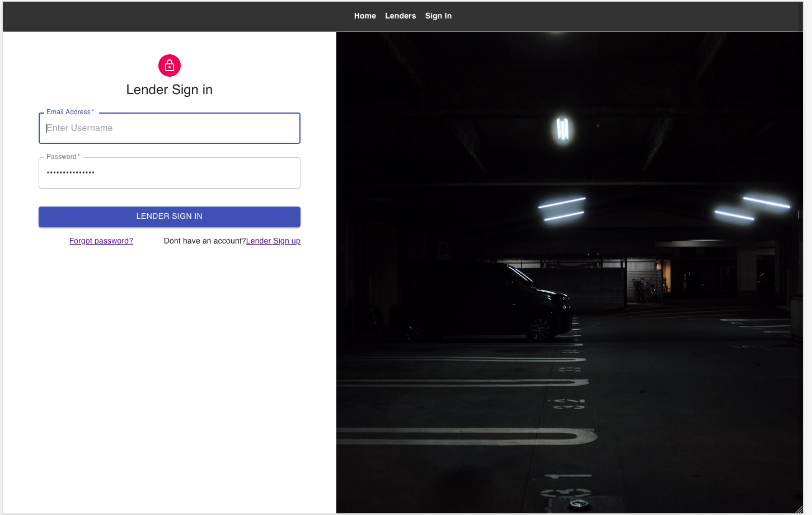
Task: Click into the Password field
Action: point(170,173)
